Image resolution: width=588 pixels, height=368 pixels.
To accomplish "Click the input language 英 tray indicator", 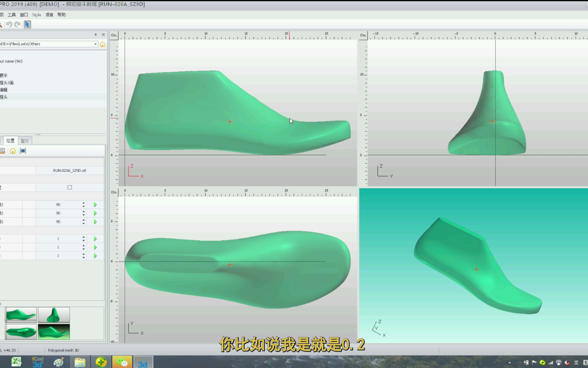I will click(576, 363).
